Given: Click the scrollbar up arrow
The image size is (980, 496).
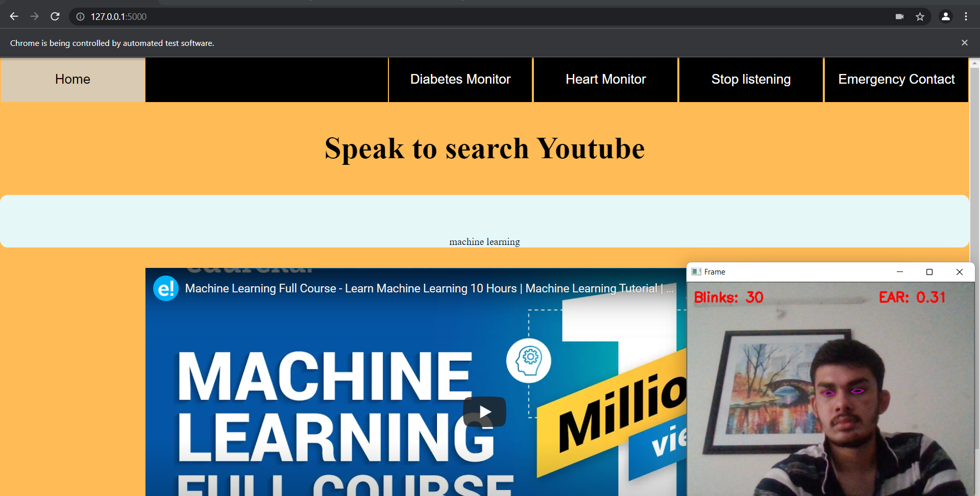Looking at the screenshot, I should pos(974,63).
